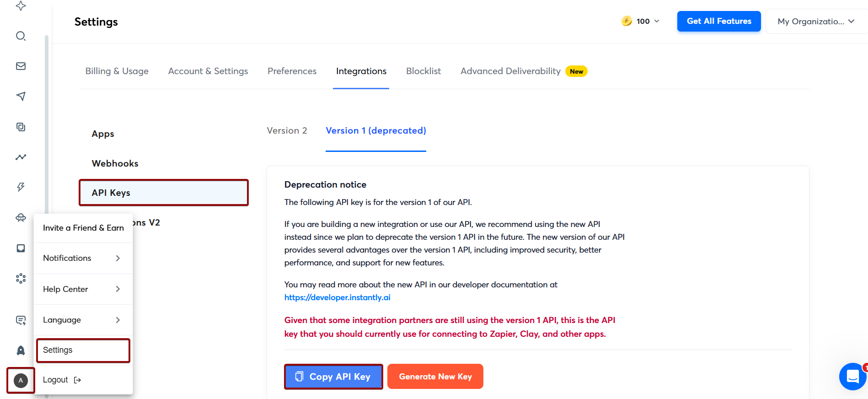Click the overlapping squares sidebar icon
868x399 pixels.
point(21,127)
